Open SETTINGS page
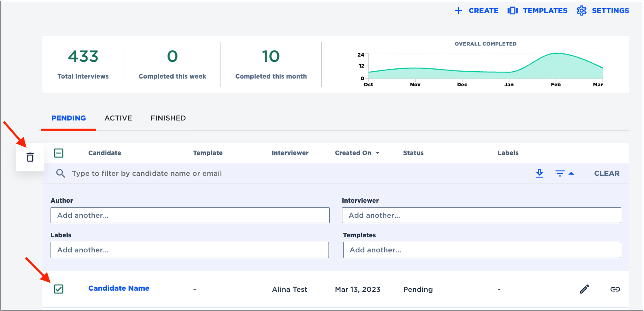This screenshot has height=311, width=644. pyautogui.click(x=603, y=11)
